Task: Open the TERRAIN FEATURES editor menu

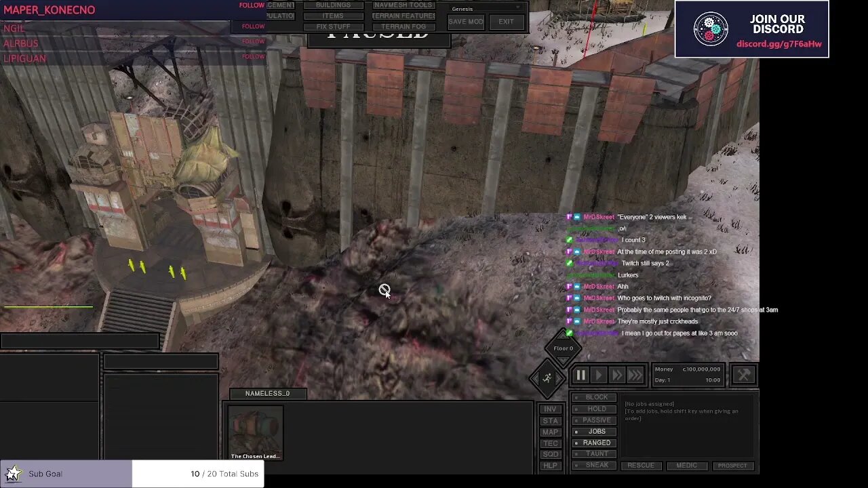Action: click(x=403, y=16)
